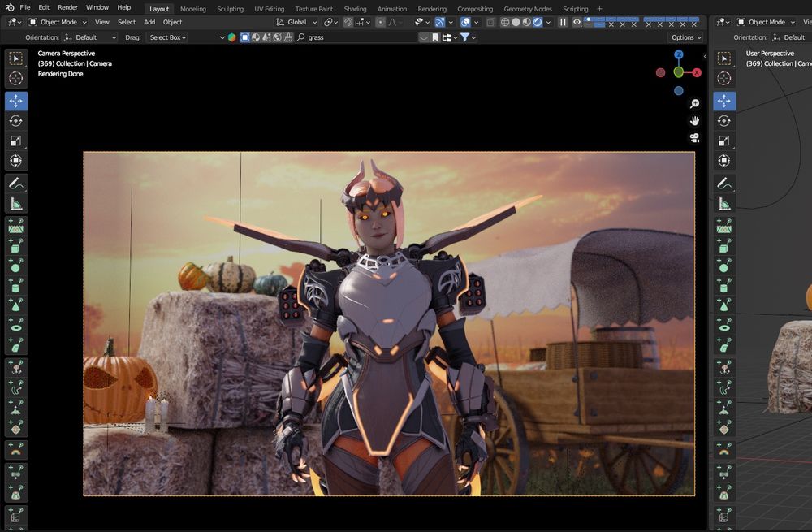The width and height of the screenshot is (812, 532).
Task: Select the Annotate pencil tool in left toolbar
Action: [16, 184]
